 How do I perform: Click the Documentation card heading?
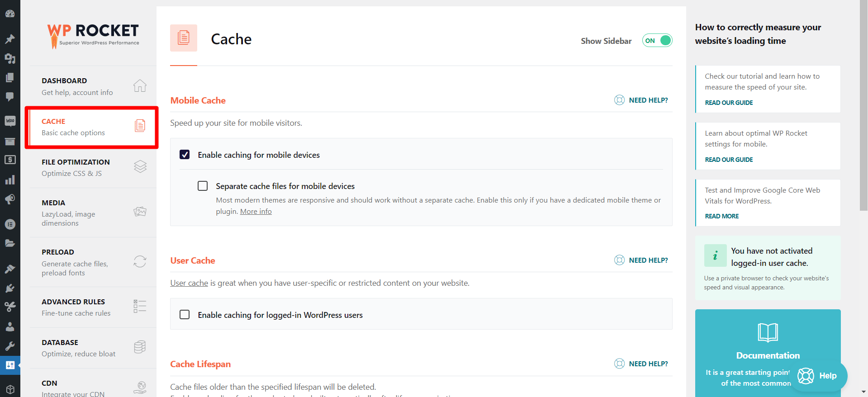(768, 355)
